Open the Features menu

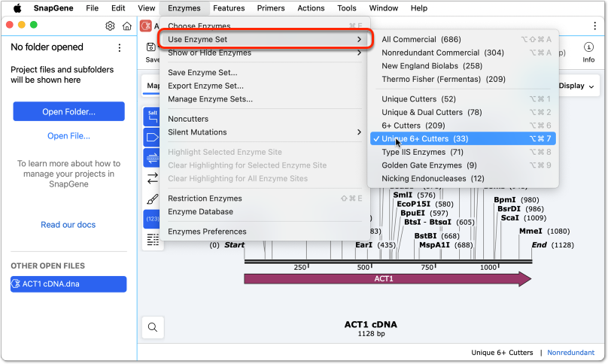[x=229, y=8]
